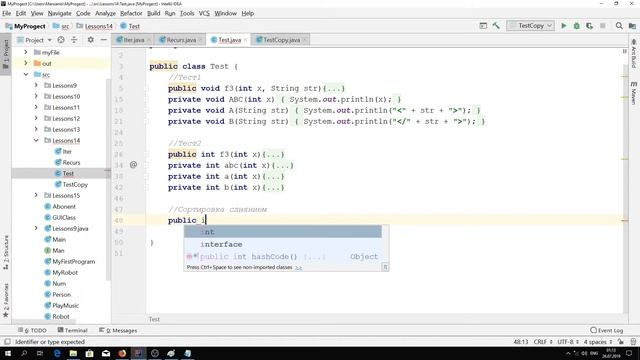Open MyFirstProgram class in tree
Screen dimensions: 640x360
pyautogui.click(x=73, y=262)
